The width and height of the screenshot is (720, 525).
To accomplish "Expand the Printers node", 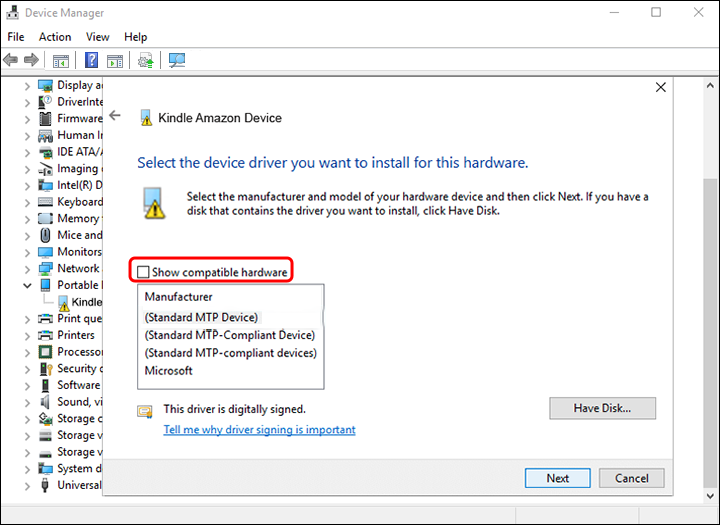I will [28, 335].
